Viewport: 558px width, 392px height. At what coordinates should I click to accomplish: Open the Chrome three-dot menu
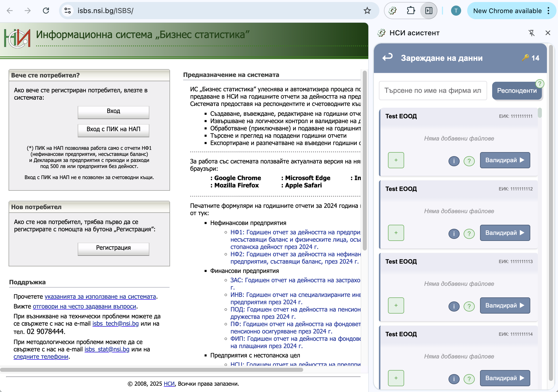click(548, 11)
